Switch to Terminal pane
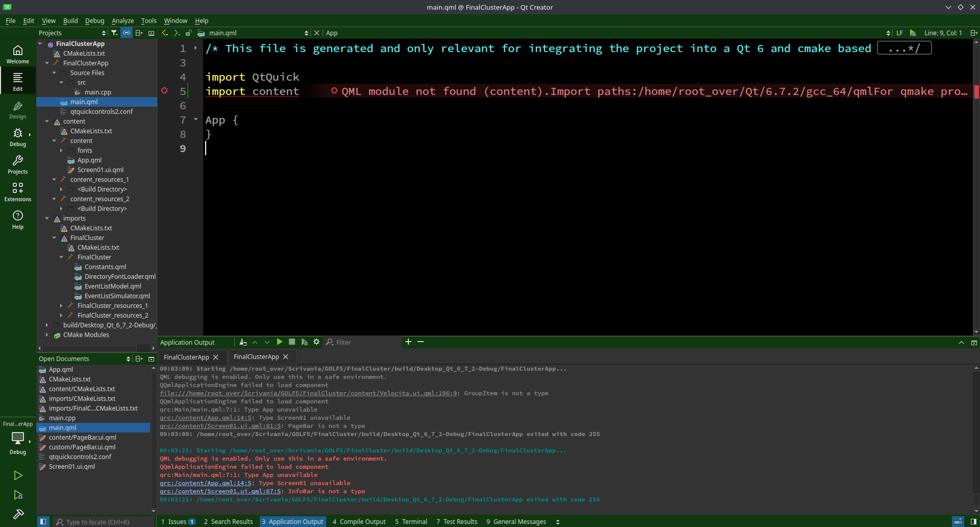The width and height of the screenshot is (980, 527). tap(411, 522)
